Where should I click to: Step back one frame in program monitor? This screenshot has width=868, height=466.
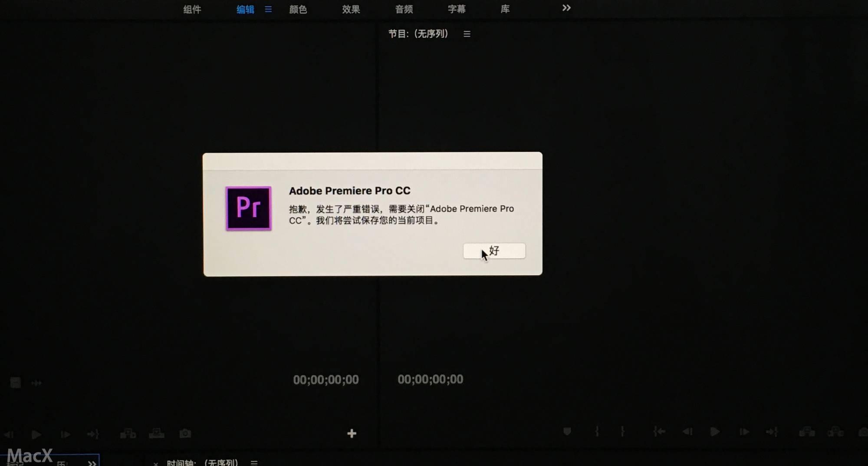(x=687, y=432)
